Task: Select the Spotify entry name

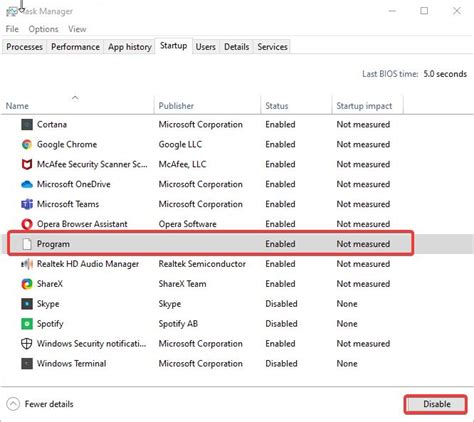Action: [x=50, y=324]
